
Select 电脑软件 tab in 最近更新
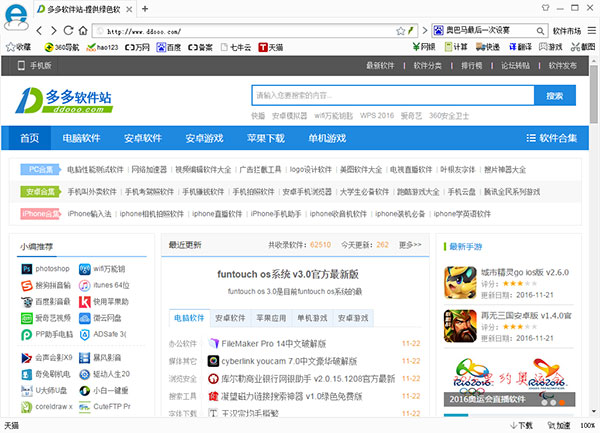tap(189, 318)
